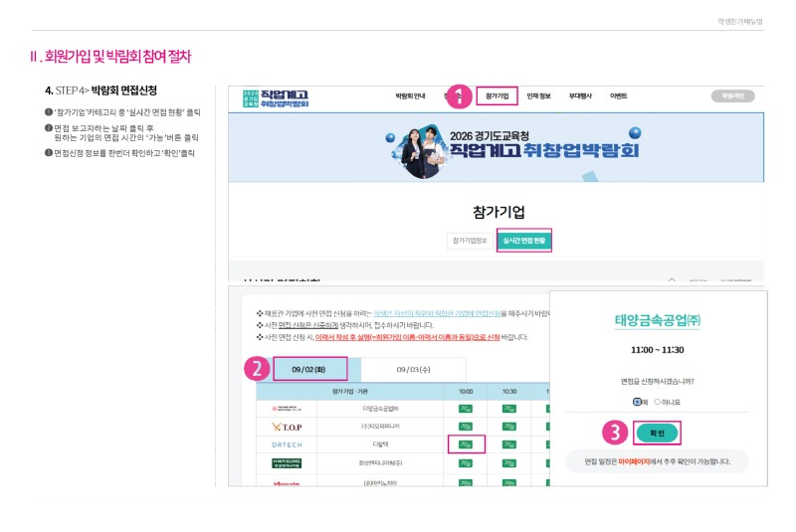The image size is (796, 532).
Task: Select the 예 radio button
Action: click(x=637, y=402)
